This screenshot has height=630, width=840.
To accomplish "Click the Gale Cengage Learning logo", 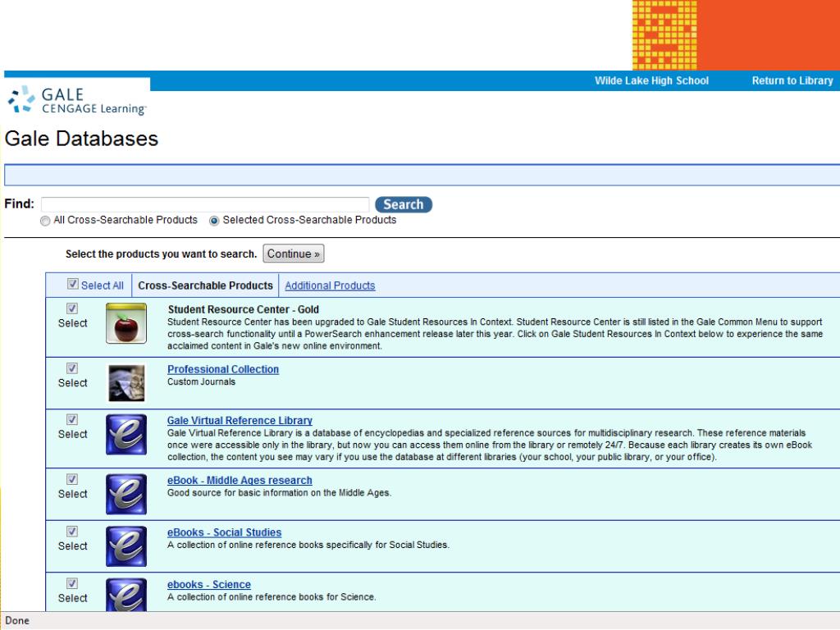I will coord(77,101).
